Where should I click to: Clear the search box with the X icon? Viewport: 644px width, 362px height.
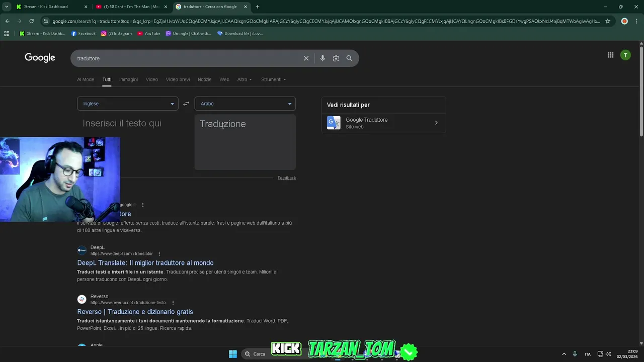click(306, 58)
